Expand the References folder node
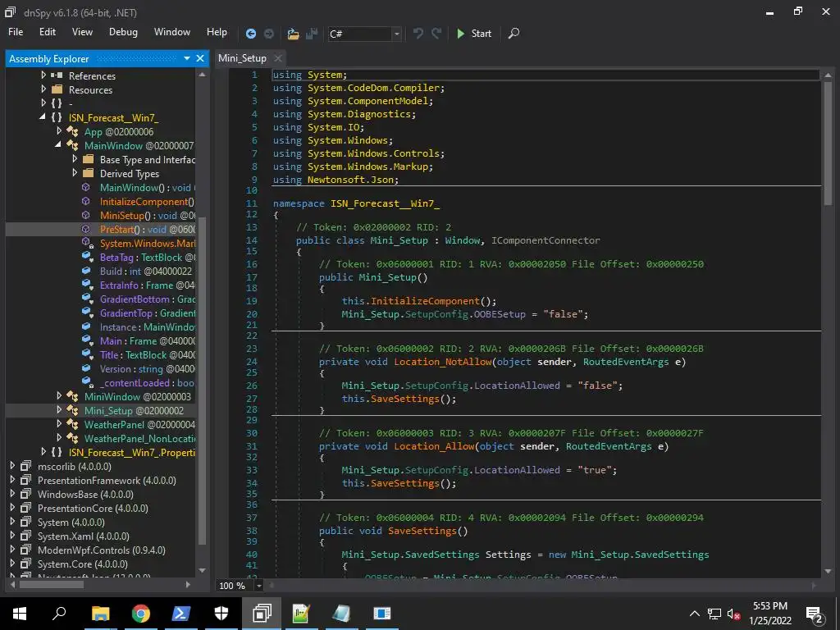The image size is (840, 630). click(43, 75)
